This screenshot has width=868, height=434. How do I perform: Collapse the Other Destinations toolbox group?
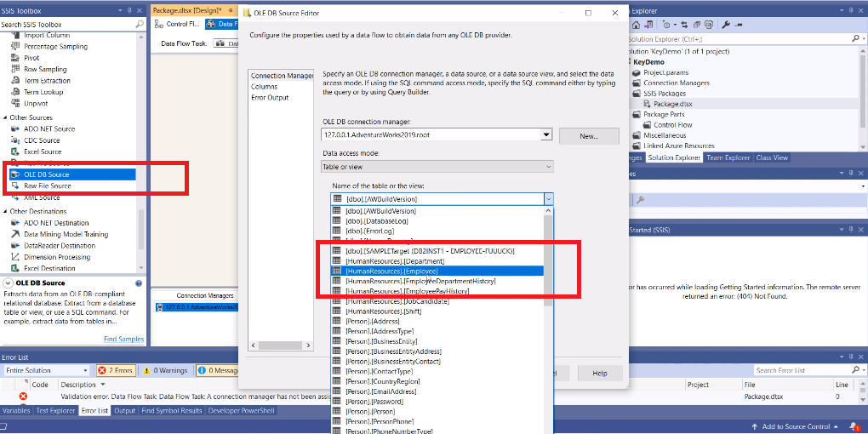6,211
